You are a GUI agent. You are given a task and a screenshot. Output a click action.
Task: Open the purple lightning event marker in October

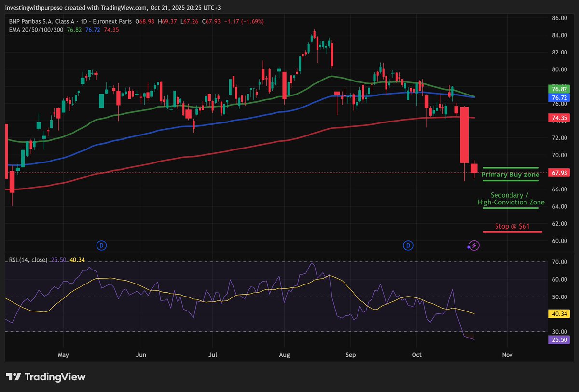click(x=474, y=246)
